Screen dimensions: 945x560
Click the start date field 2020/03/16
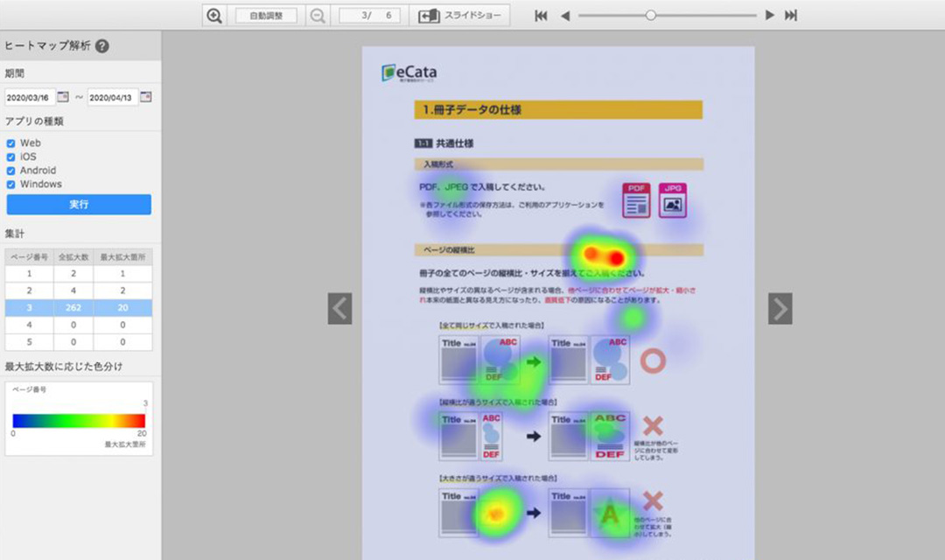point(29,97)
